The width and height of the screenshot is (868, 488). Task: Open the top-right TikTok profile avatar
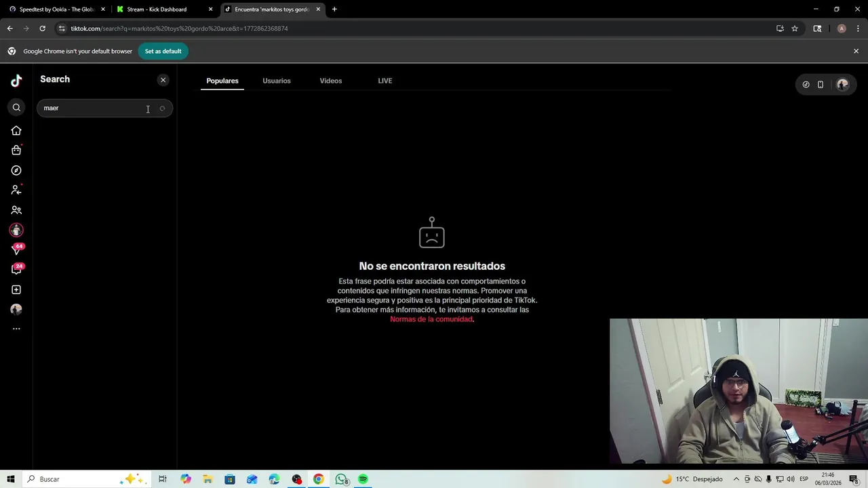[842, 85]
